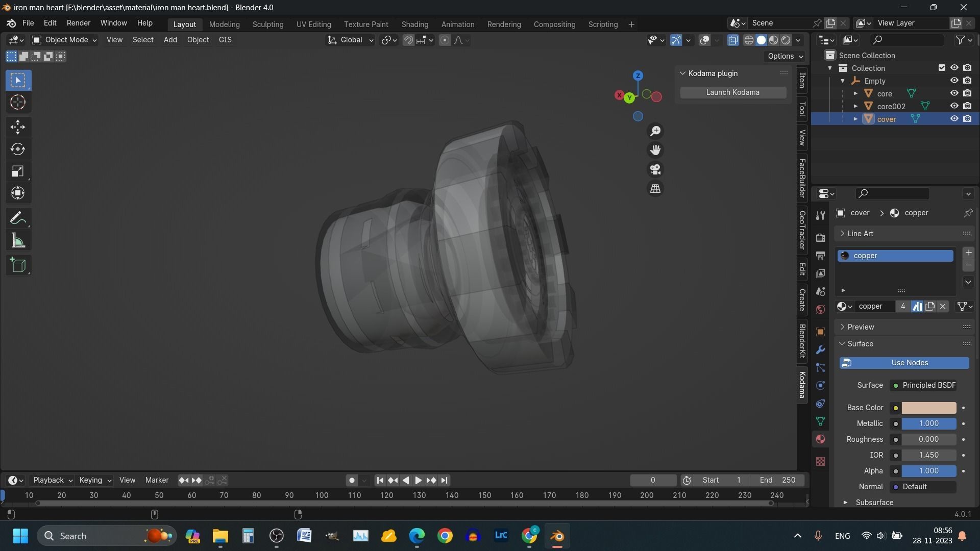Expand the cover object tree item
The width and height of the screenshot is (980, 551).
point(855,119)
